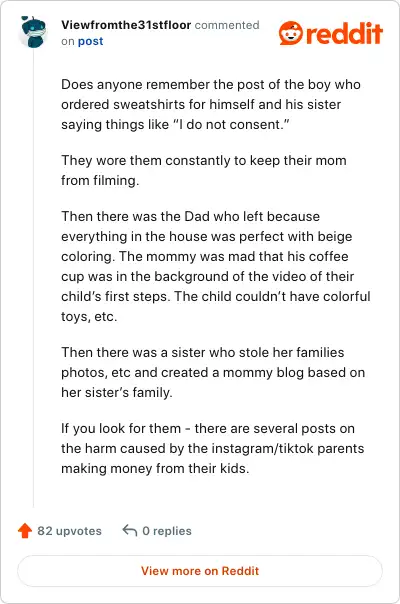The height and width of the screenshot is (604, 400).
Task: Click the sentence mentioning colorful toys
Action: 216,306
